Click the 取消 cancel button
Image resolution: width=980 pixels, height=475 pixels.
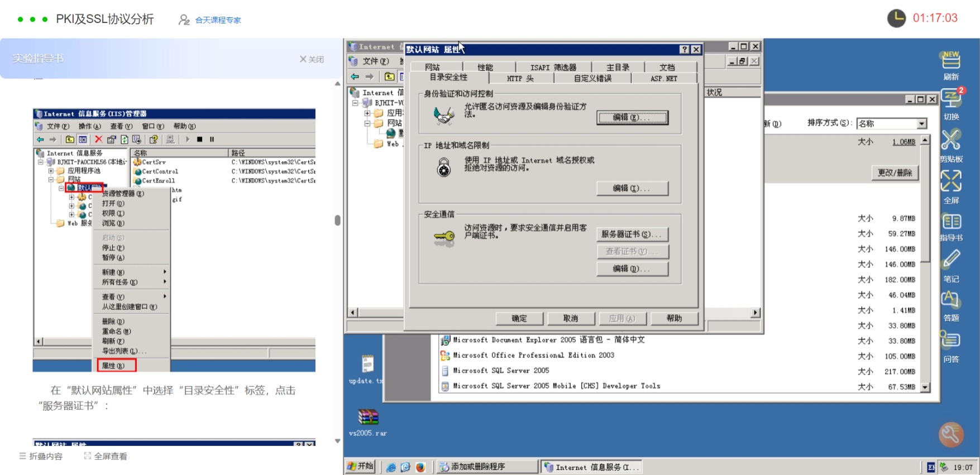pos(571,318)
